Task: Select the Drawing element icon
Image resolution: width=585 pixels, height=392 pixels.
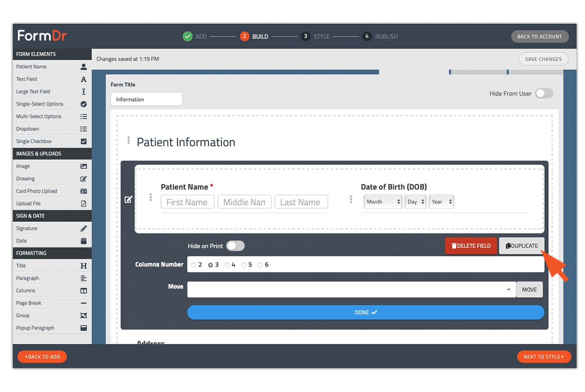Action: click(84, 179)
